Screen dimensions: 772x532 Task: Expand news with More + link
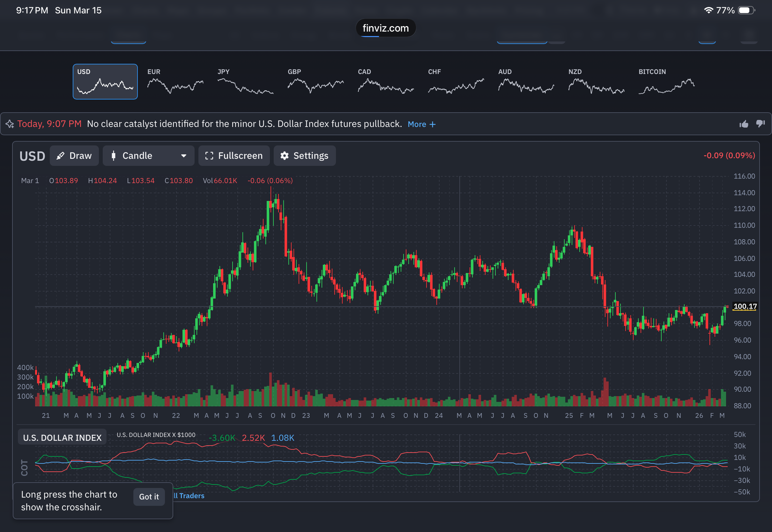click(x=422, y=124)
